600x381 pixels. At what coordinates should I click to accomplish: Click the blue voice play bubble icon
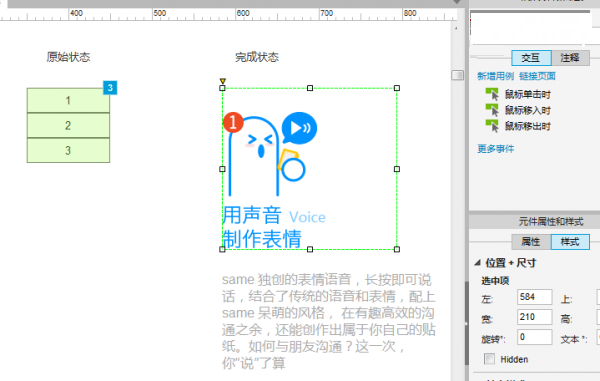click(x=299, y=128)
